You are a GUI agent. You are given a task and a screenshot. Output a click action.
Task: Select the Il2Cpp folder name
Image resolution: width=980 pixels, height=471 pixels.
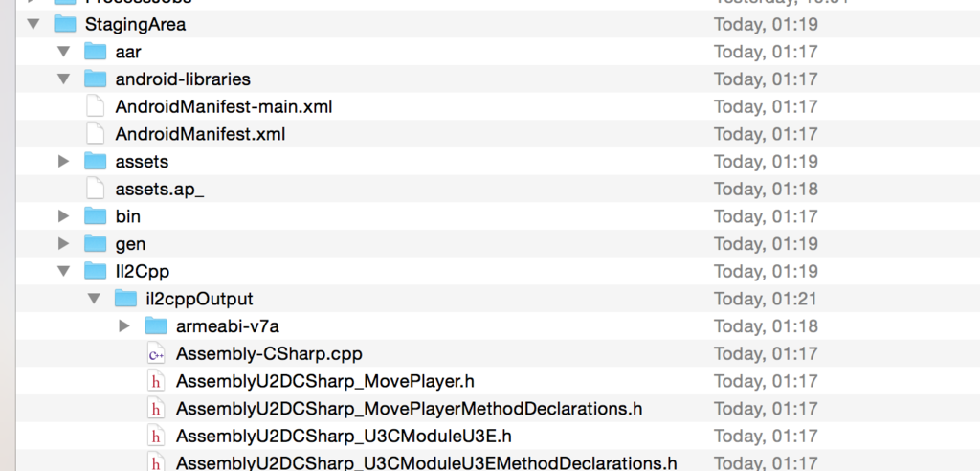143,272
